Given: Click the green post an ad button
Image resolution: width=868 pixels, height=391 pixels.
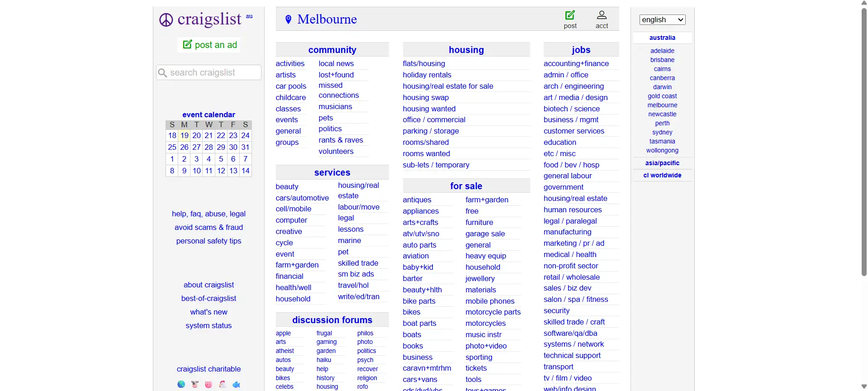Looking at the screenshot, I should pos(209,45).
